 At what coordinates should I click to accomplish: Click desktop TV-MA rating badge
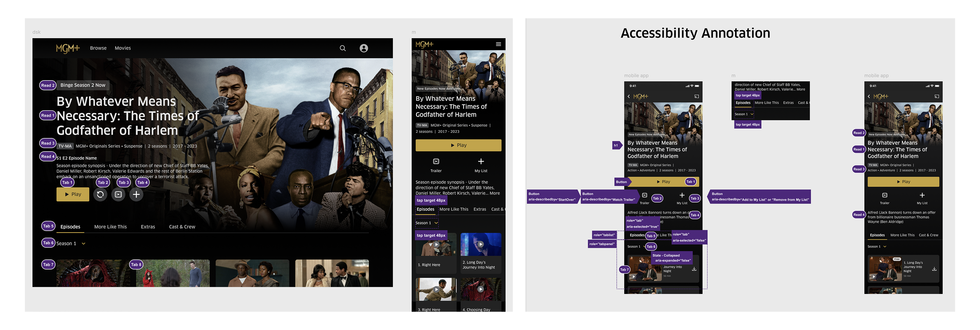[65, 146]
